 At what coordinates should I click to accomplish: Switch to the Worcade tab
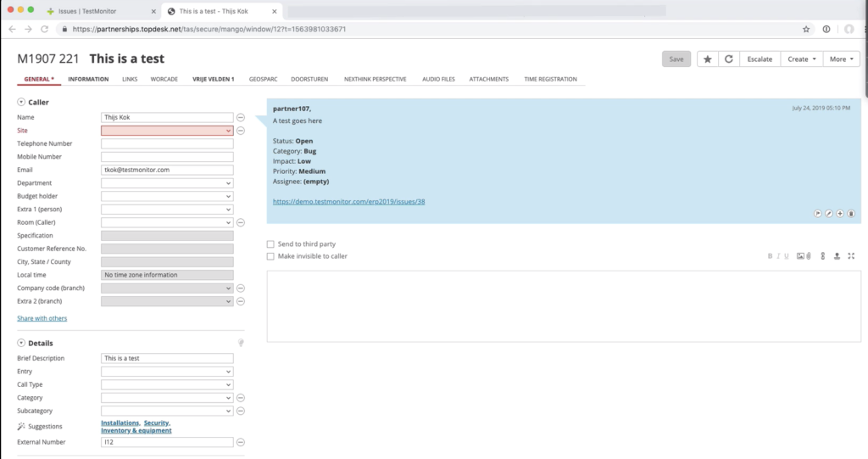(164, 79)
